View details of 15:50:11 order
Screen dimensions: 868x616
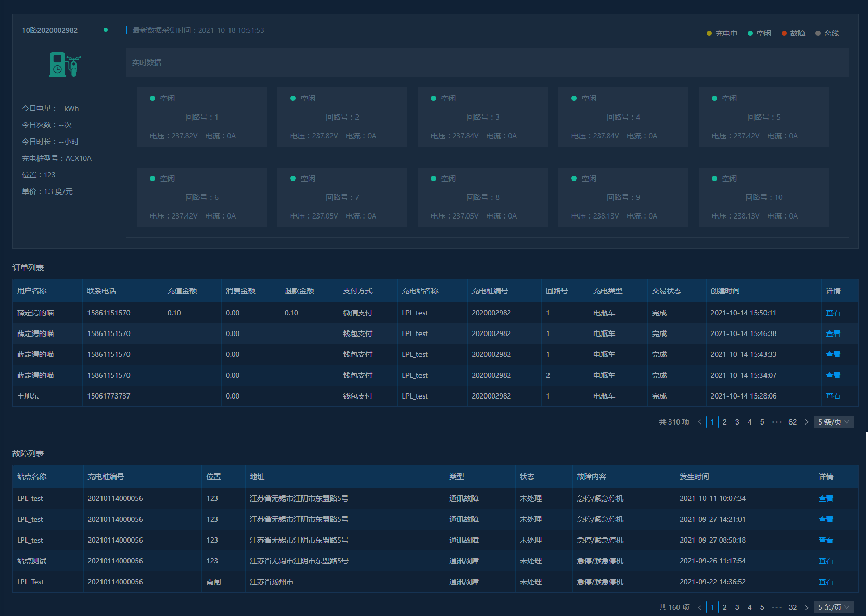point(833,313)
